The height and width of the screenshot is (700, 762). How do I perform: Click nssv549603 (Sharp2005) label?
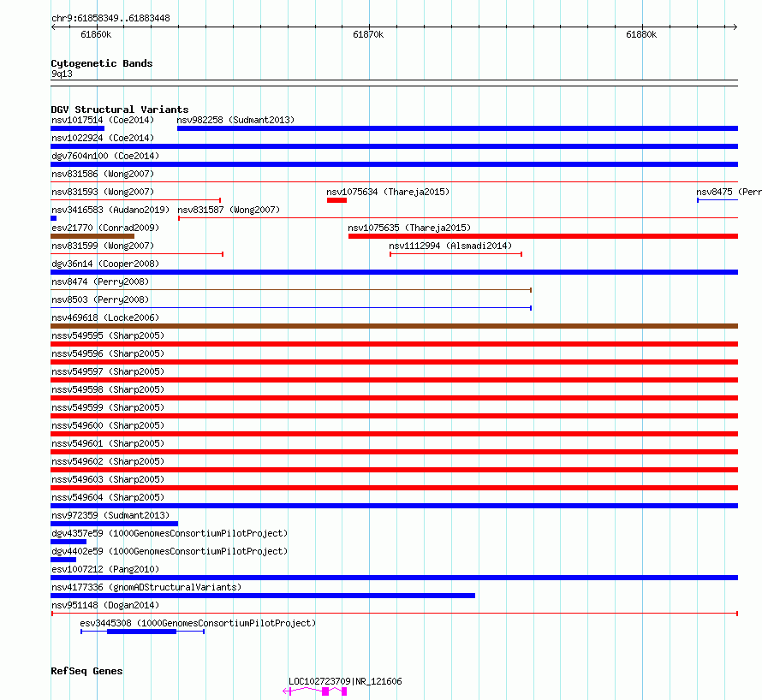(x=108, y=479)
